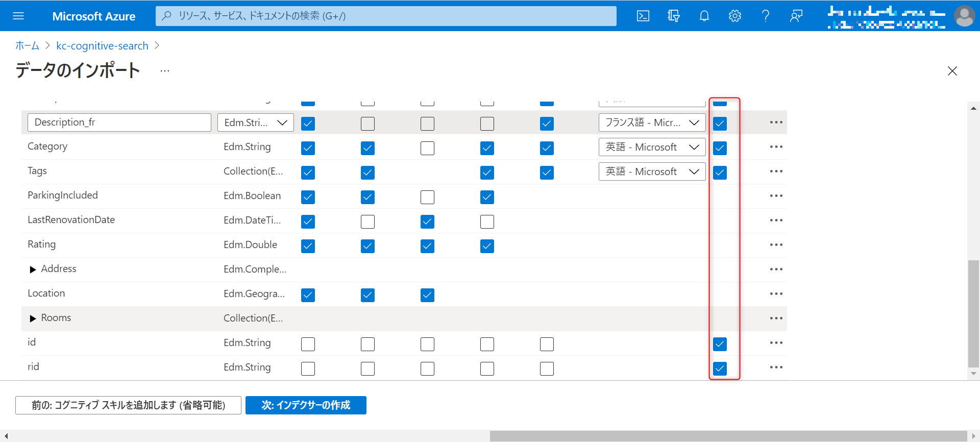This screenshot has height=442, width=980.
Task: Open more options for Location row
Action: click(x=776, y=294)
